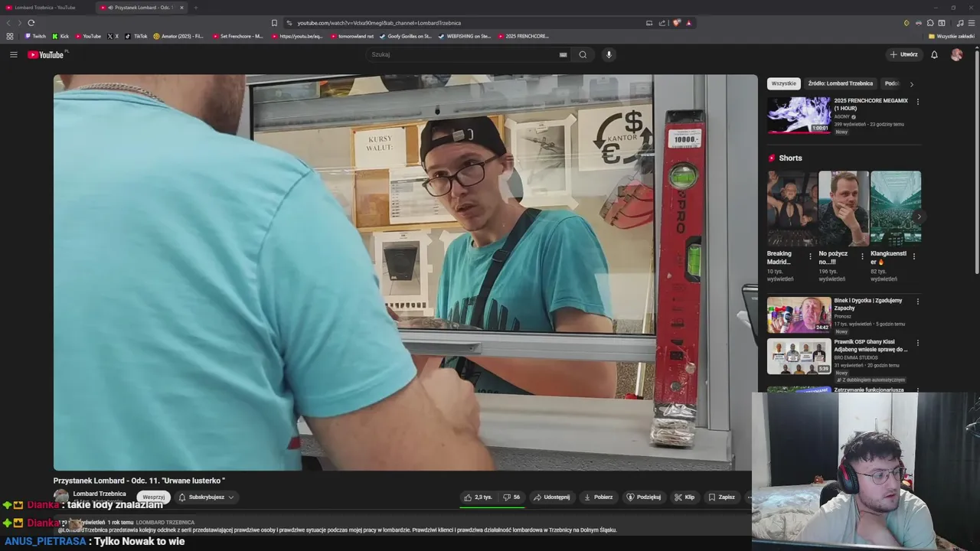
Task: Open the TikTok bookmark
Action: point(136,36)
